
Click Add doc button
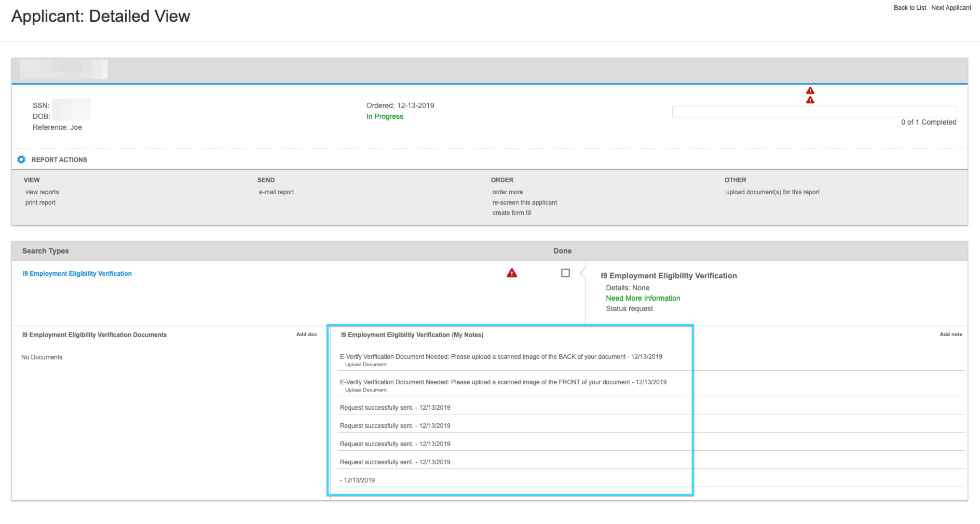pos(307,334)
